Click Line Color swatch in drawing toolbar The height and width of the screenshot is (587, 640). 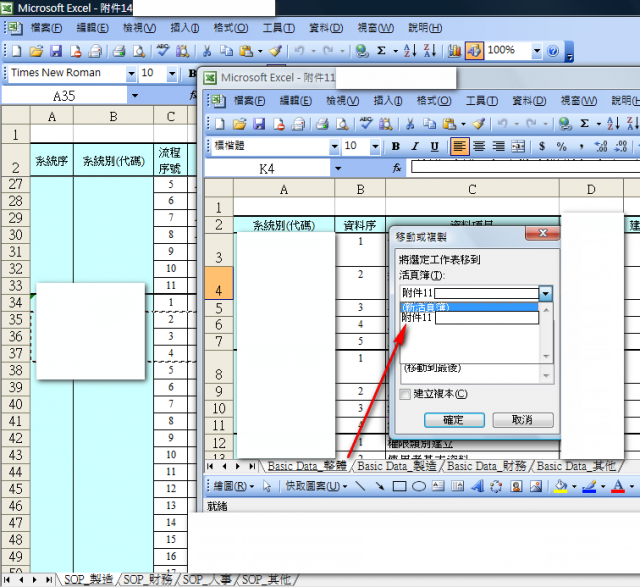(589, 486)
